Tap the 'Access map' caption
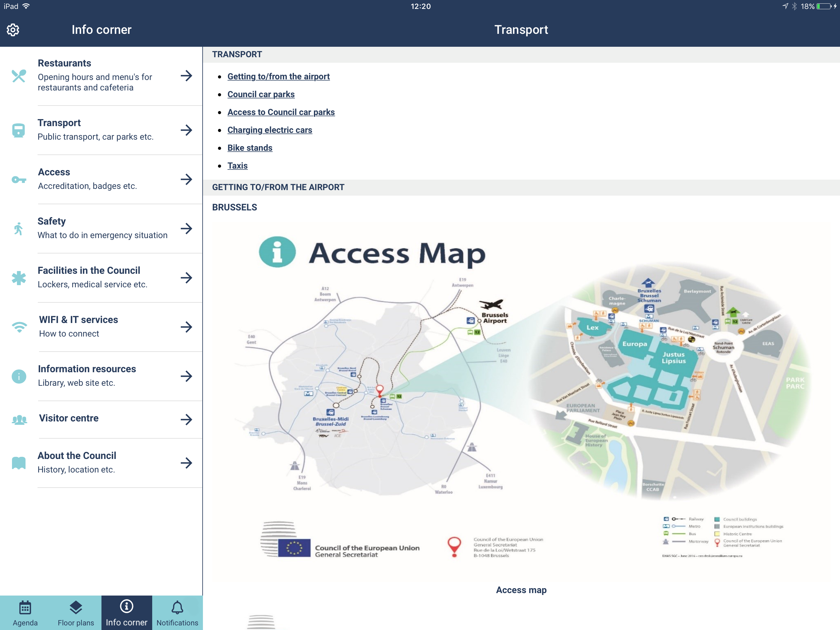Screen dimensions: 840x630 (x=521, y=590)
